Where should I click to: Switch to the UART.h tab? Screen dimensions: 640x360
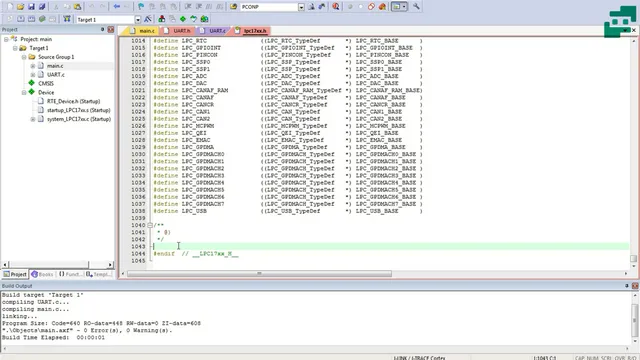[x=178, y=31]
